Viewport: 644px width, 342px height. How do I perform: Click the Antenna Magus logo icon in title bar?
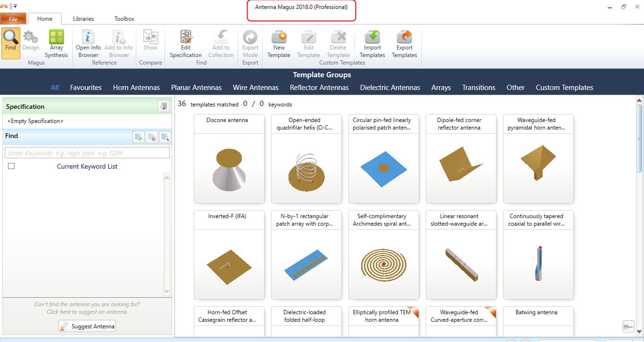[4, 6]
